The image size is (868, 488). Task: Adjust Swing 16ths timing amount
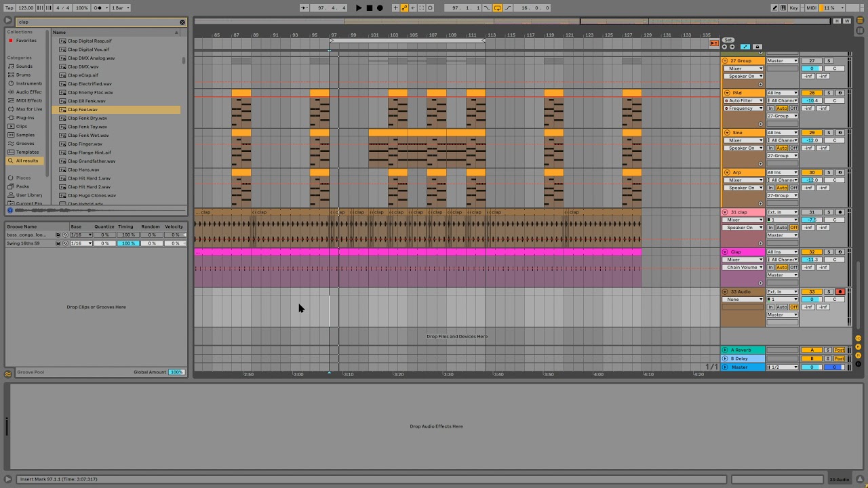(127, 243)
